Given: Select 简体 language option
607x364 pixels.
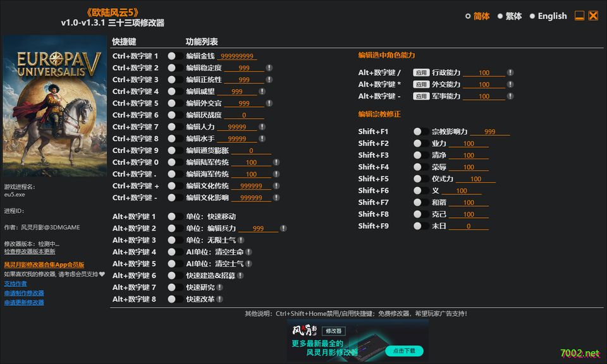Looking at the screenshot, I should pyautogui.click(x=477, y=16).
